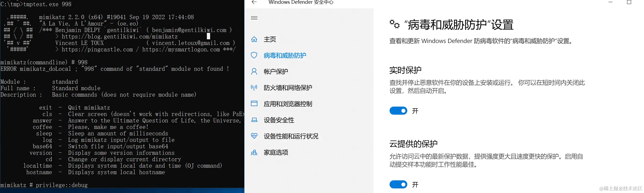
Task: Click the home house icon
Action: point(254,39)
